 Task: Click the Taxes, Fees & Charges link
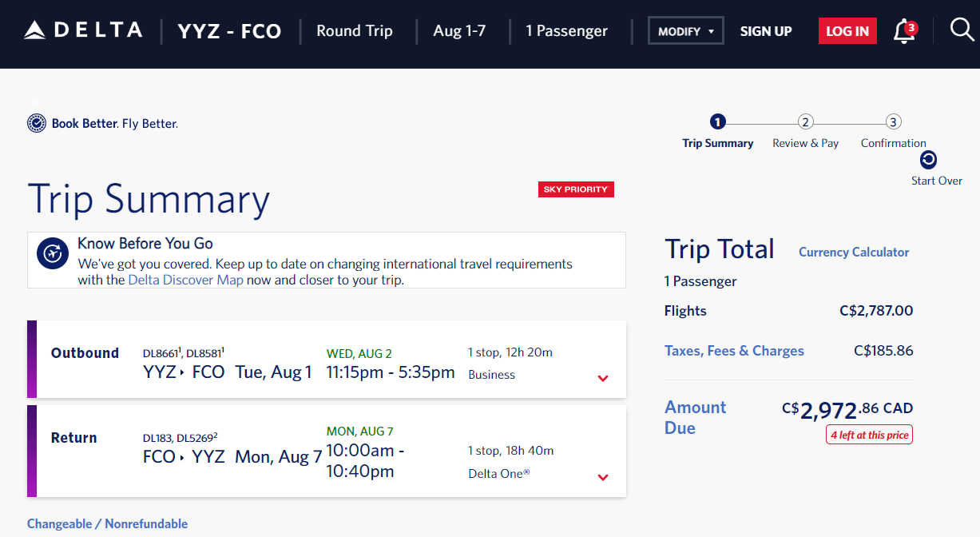pyautogui.click(x=734, y=351)
